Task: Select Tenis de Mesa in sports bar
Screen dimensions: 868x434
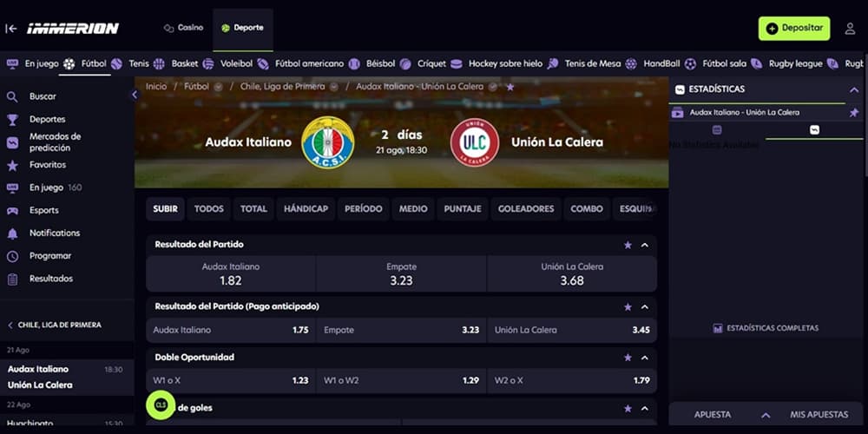Action: tap(583, 63)
